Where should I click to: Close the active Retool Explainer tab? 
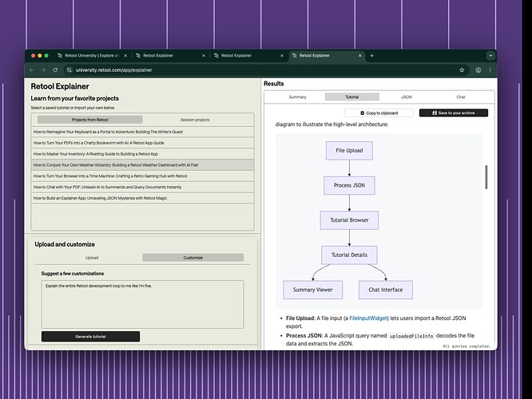click(x=360, y=56)
